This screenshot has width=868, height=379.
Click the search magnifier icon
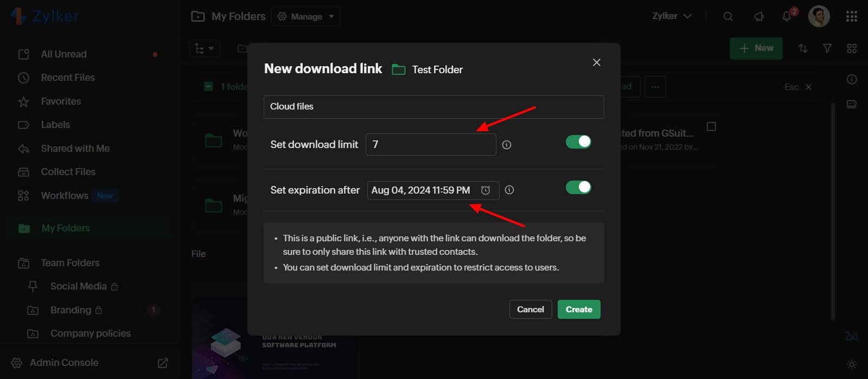pos(728,17)
